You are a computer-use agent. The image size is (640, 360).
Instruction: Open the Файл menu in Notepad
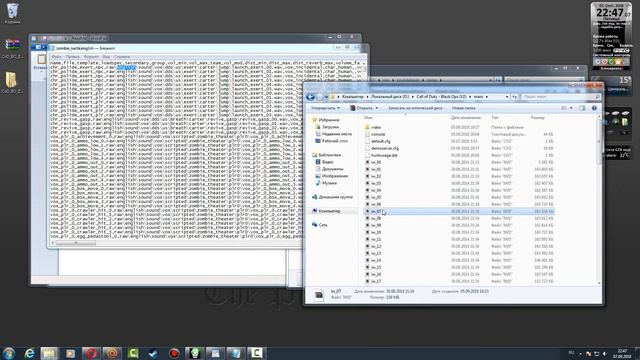click(56, 57)
